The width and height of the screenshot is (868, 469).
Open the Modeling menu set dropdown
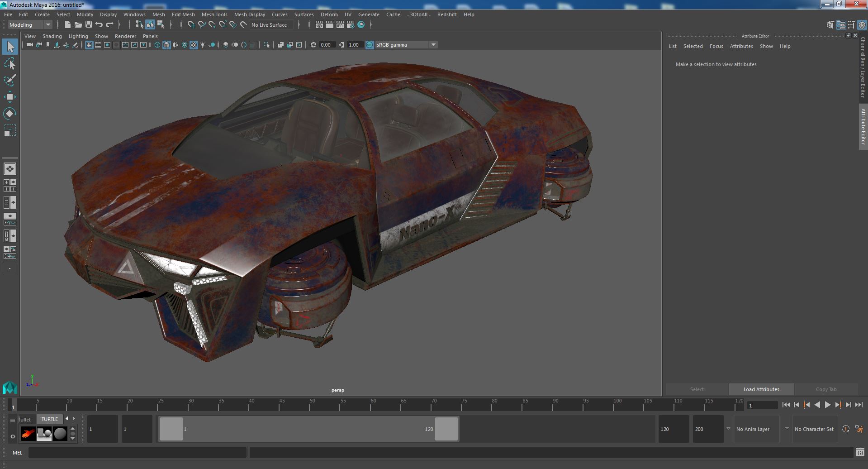[30, 25]
